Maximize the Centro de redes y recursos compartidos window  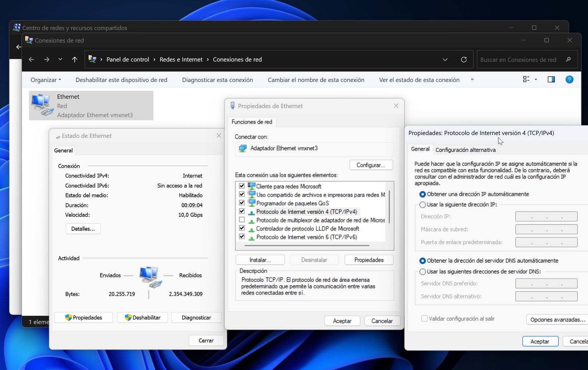(534, 28)
